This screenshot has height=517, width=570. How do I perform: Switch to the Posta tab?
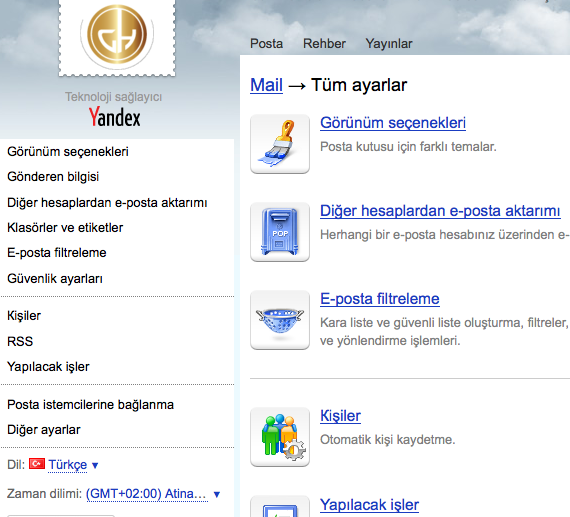(266, 44)
